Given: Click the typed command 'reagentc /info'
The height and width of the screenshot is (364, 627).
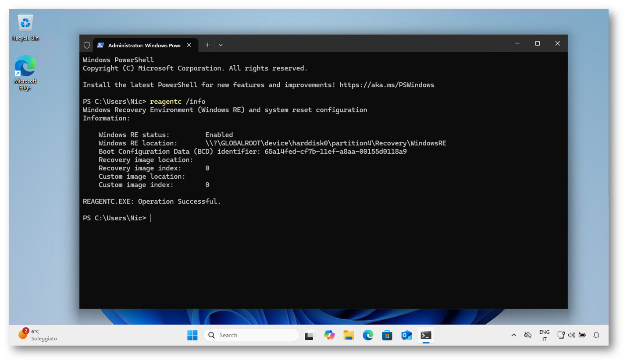Looking at the screenshot, I should 178,102.
